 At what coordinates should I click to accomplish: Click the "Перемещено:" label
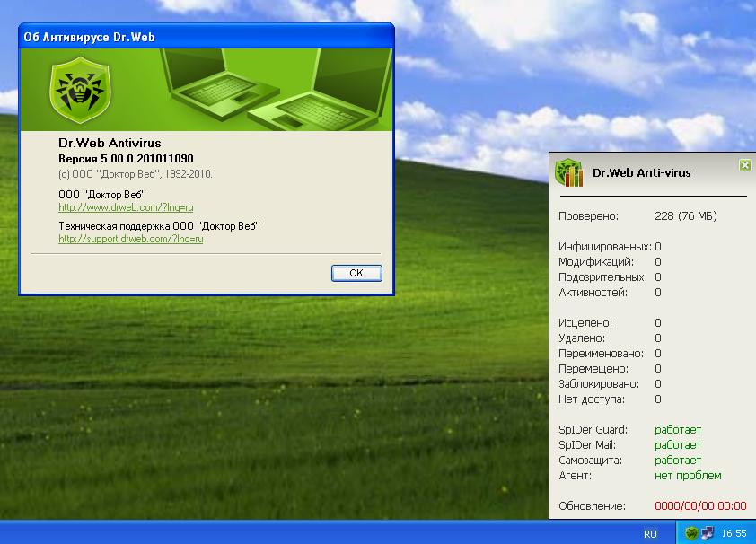(593, 369)
